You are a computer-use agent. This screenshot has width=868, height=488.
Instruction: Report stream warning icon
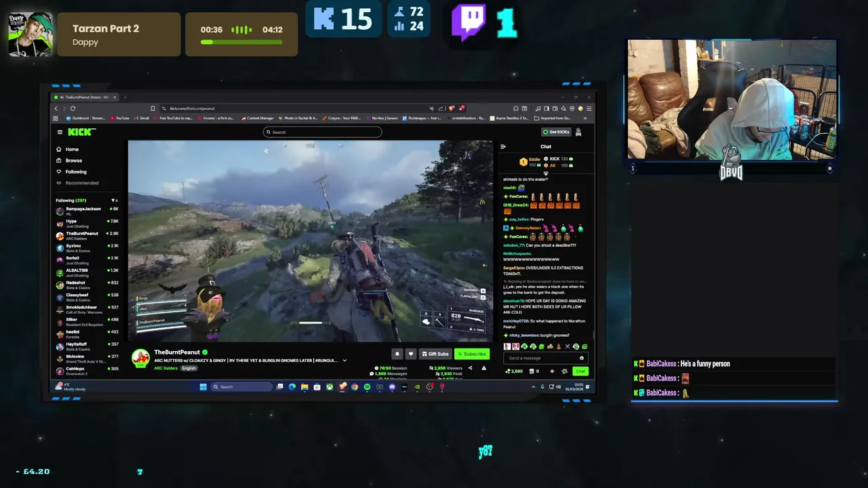click(484, 368)
